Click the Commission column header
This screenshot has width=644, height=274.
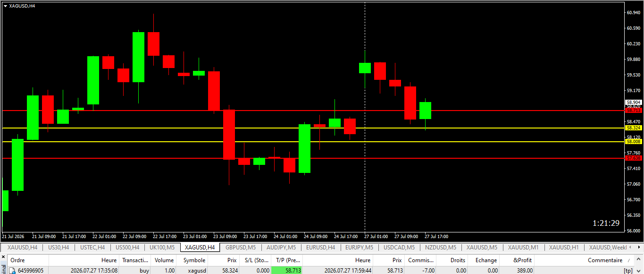[421, 260]
